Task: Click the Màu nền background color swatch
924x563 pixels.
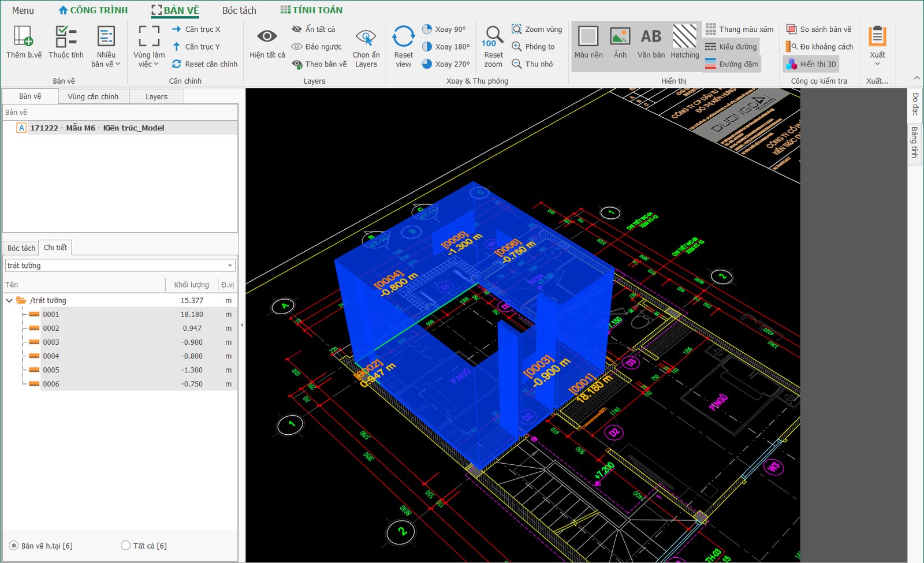Action: coord(588,36)
